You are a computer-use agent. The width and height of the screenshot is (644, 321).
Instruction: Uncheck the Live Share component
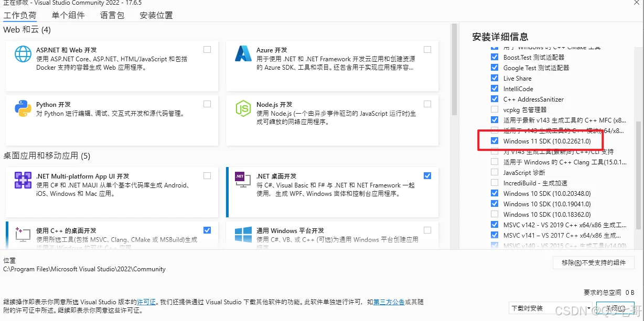[495, 78]
